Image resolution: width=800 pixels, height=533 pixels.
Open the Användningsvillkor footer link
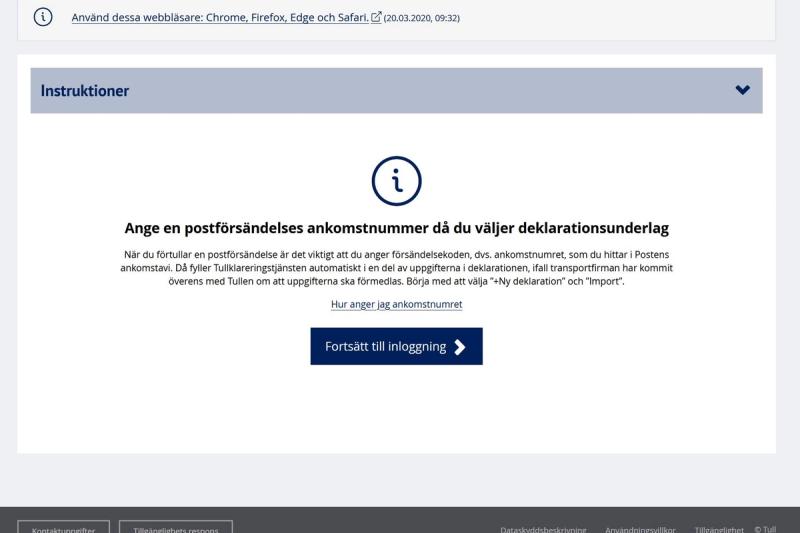[640, 529]
